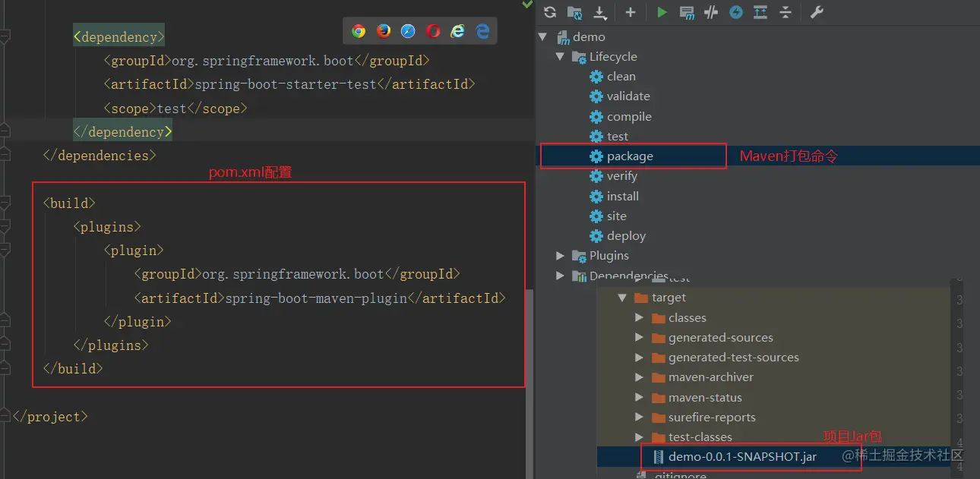Click Reimport All Maven Projects refresh icon

coord(550,12)
